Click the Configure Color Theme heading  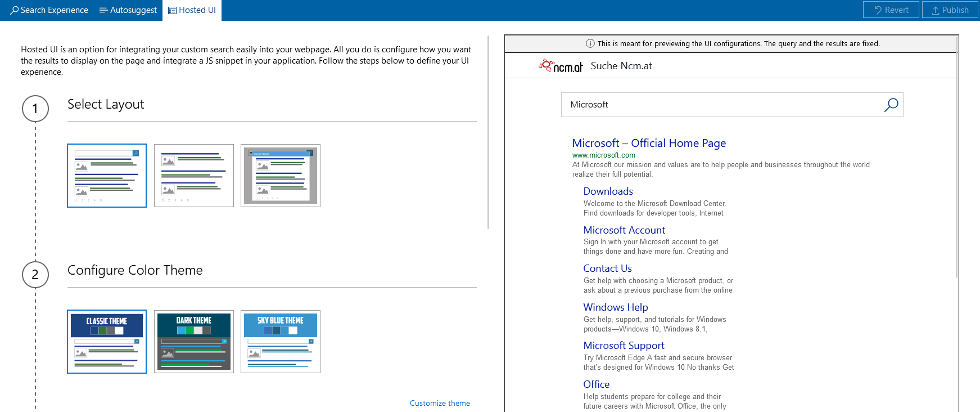tap(135, 270)
